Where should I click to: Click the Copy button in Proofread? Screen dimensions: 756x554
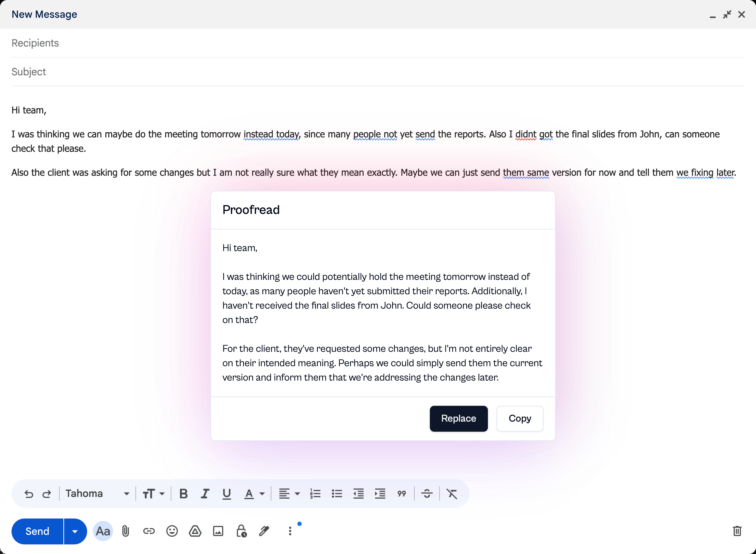coord(520,418)
